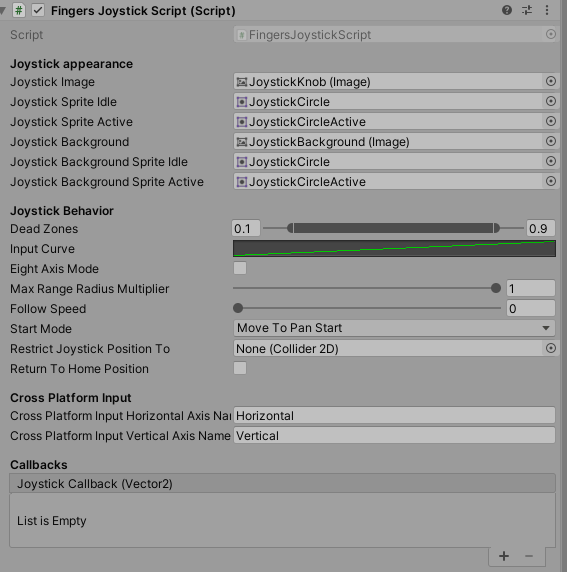Open component presets icon

(x=526, y=10)
